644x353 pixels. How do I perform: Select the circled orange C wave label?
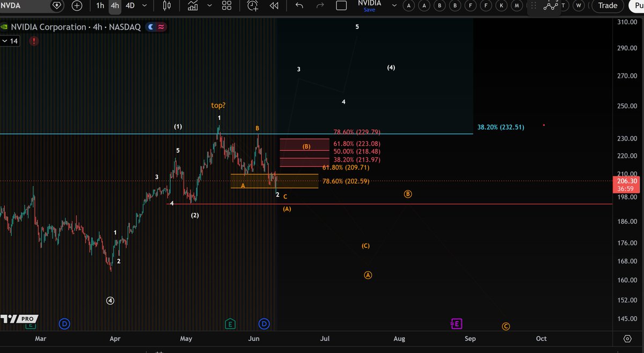coord(506,326)
